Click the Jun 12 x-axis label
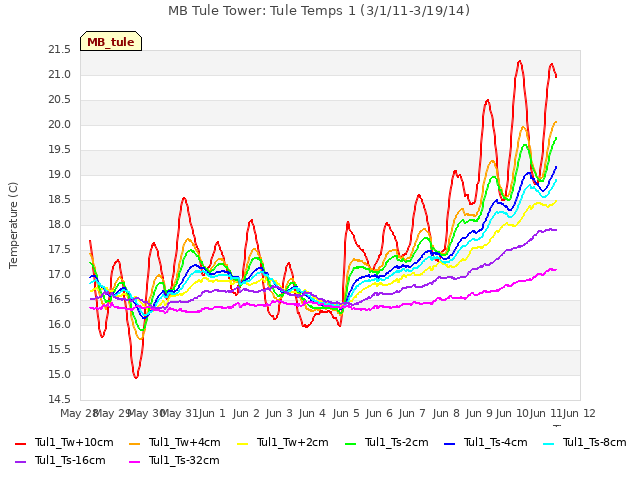This screenshot has width=640, height=480. tap(579, 413)
